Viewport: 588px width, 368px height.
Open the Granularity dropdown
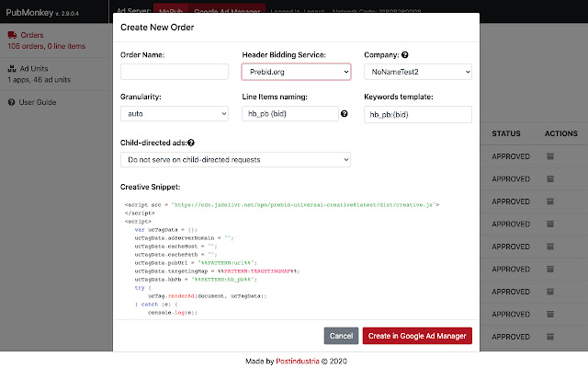point(175,114)
